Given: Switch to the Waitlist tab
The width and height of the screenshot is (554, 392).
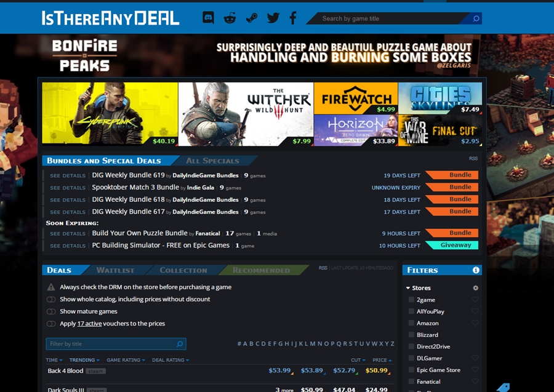Looking at the screenshot, I should (115, 270).
